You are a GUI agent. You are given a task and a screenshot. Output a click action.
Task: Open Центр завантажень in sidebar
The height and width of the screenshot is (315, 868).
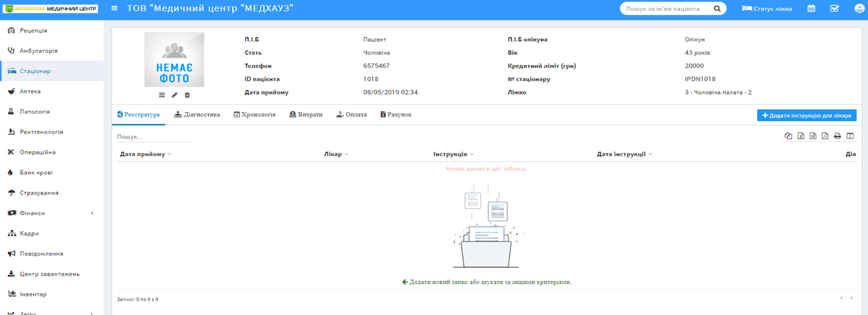[52, 274]
